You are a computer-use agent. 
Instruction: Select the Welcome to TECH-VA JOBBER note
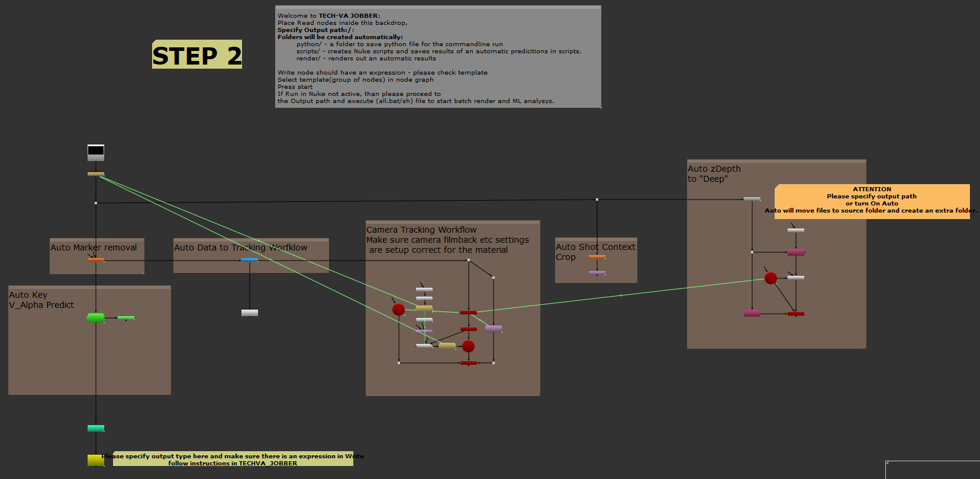point(438,57)
